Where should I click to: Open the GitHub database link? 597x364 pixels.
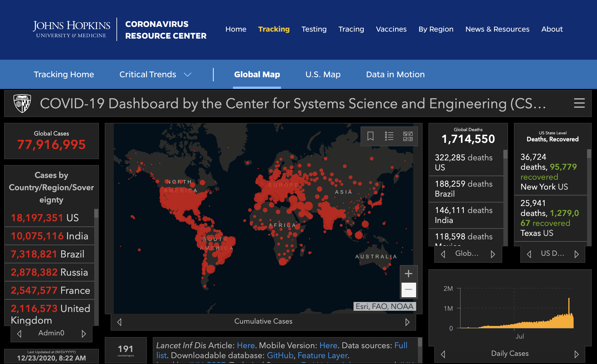[x=280, y=355]
